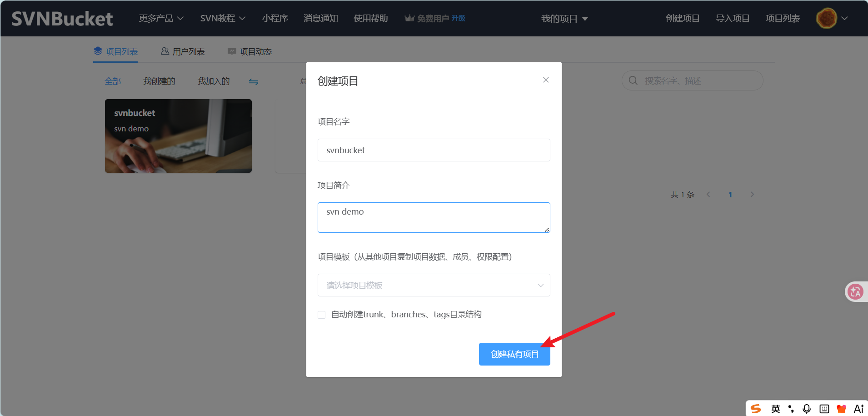The image size is (868, 416).
Task: Open the user avatar menu
Action: [827, 19]
